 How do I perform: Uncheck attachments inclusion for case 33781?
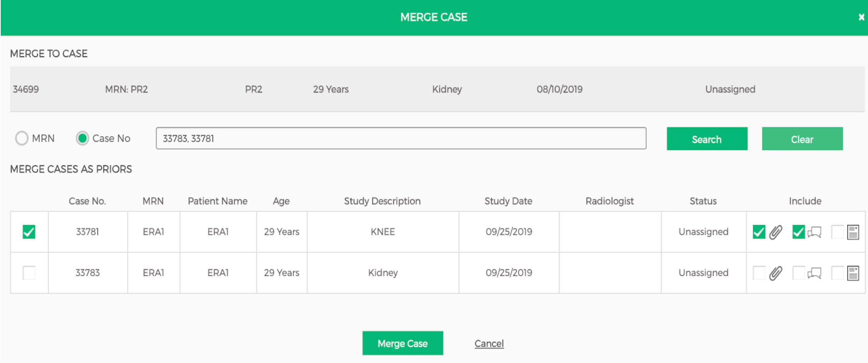pyautogui.click(x=759, y=232)
